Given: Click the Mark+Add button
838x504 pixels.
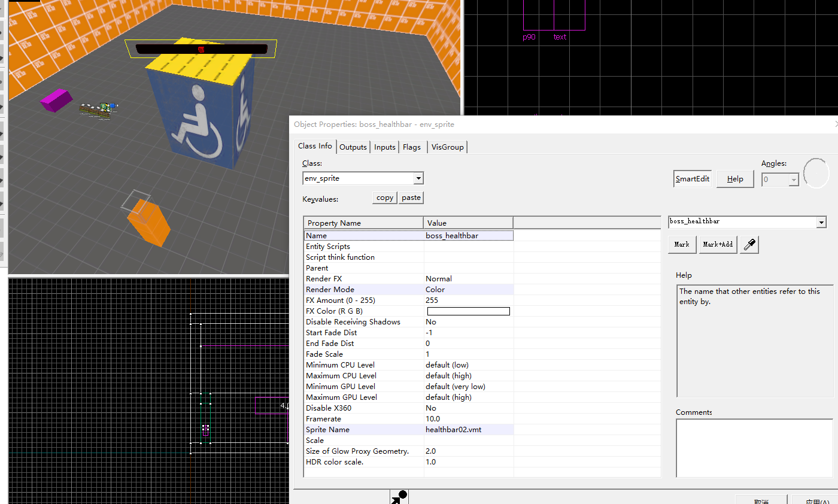Looking at the screenshot, I should tap(718, 244).
